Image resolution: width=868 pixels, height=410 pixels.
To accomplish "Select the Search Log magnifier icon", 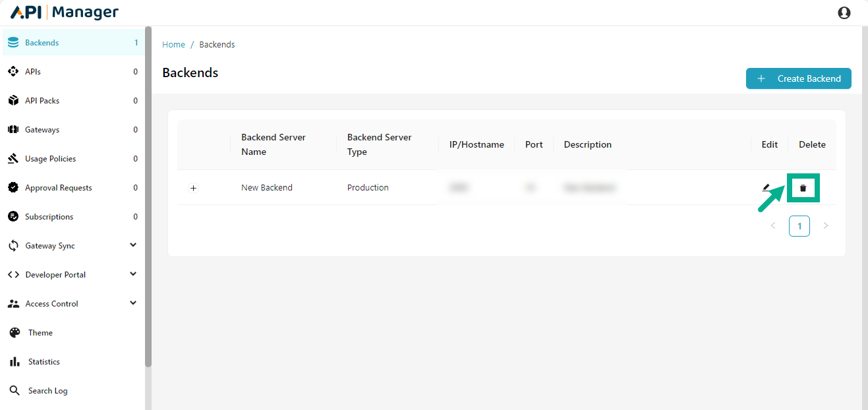I will (x=14, y=390).
